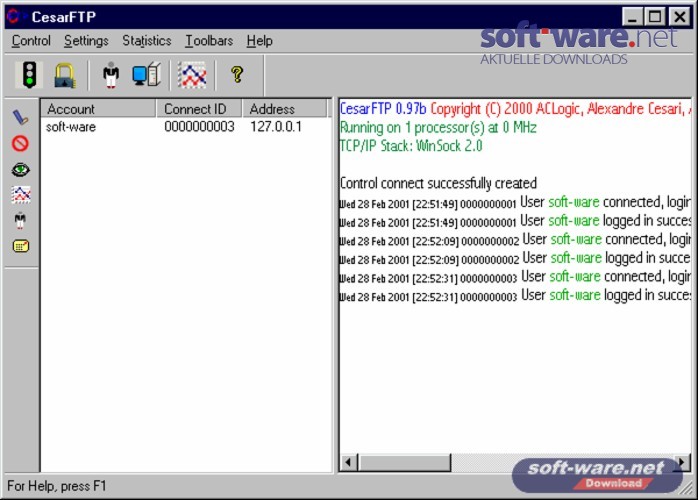Click 'For Help, press F1' status text

(57, 486)
